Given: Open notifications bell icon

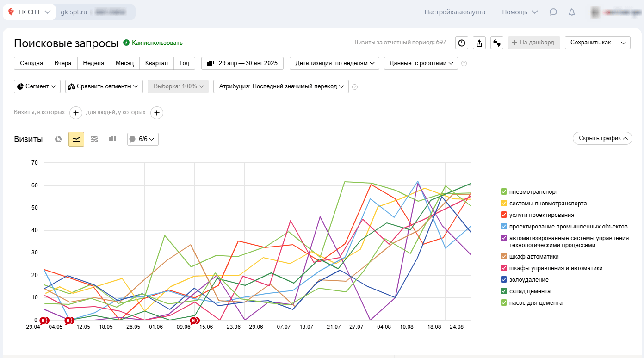Looking at the screenshot, I should pos(572,12).
